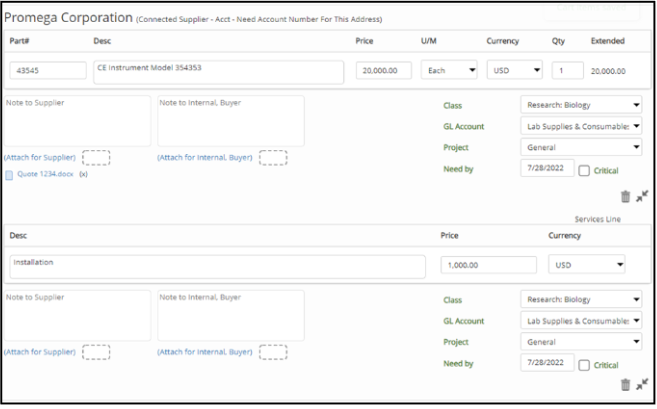Open Currency dropdown on Installation line
This screenshot has width=657, height=409.
587,265
